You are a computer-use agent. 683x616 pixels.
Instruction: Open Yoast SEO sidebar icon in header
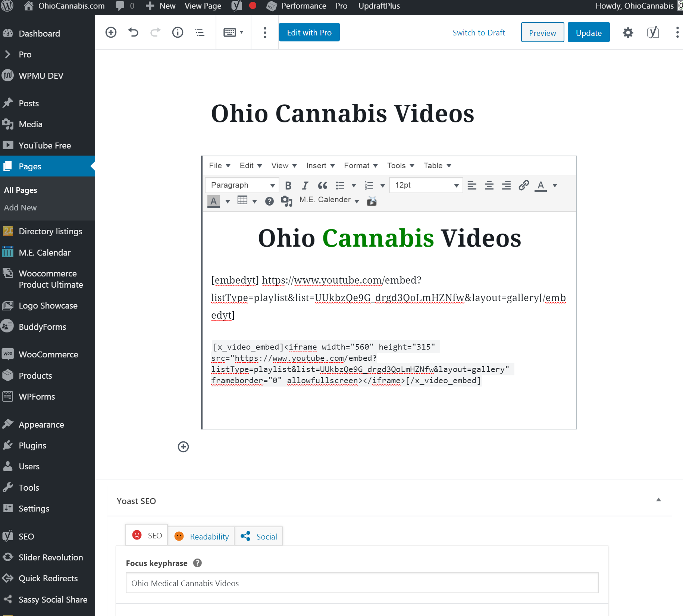[x=653, y=33]
